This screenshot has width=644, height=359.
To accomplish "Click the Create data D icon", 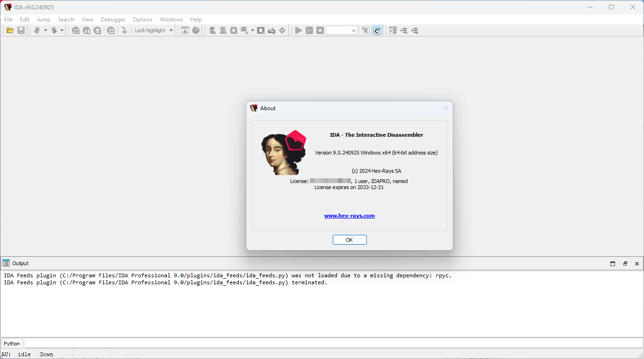I will coord(223,30).
